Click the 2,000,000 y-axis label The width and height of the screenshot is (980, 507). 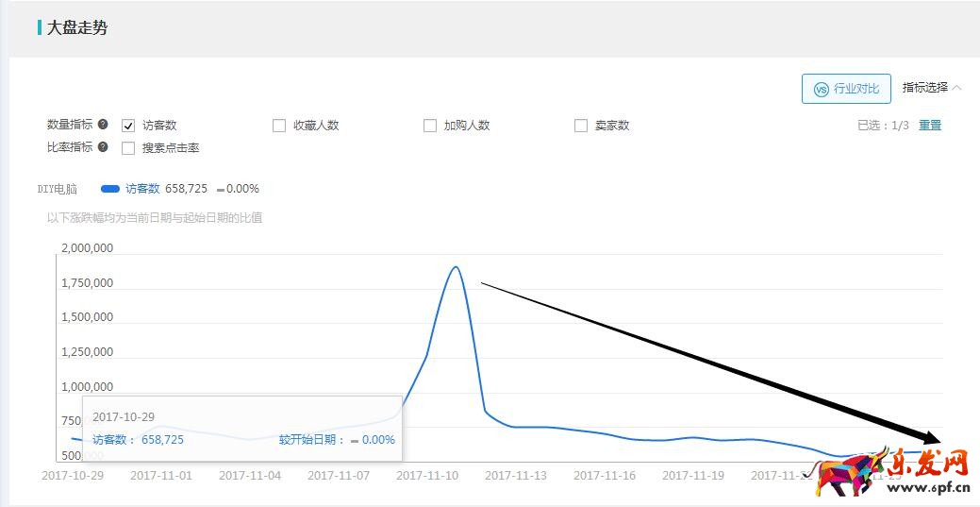(x=87, y=248)
